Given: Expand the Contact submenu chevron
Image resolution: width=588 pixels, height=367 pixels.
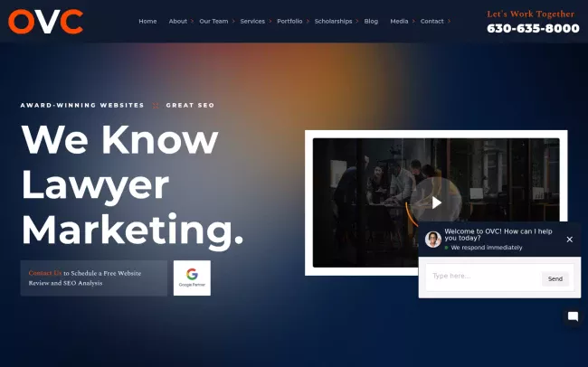Looking at the screenshot, I should (449, 22).
